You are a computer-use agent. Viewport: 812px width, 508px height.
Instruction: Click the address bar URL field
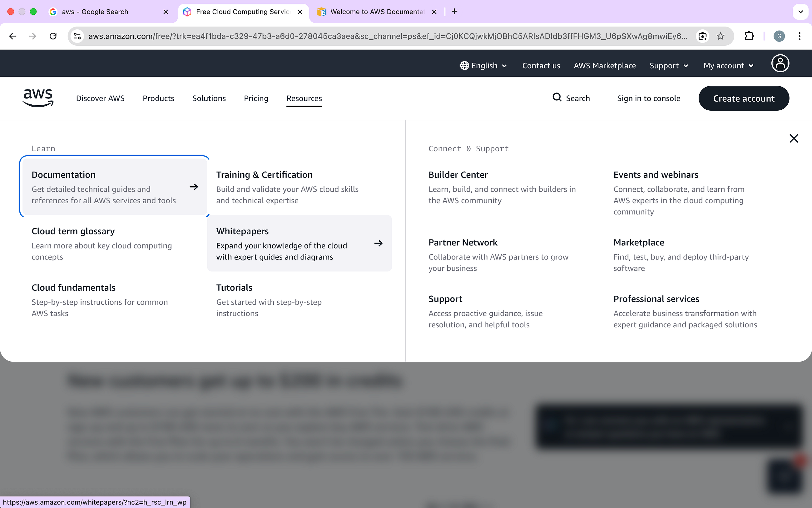[388, 36]
